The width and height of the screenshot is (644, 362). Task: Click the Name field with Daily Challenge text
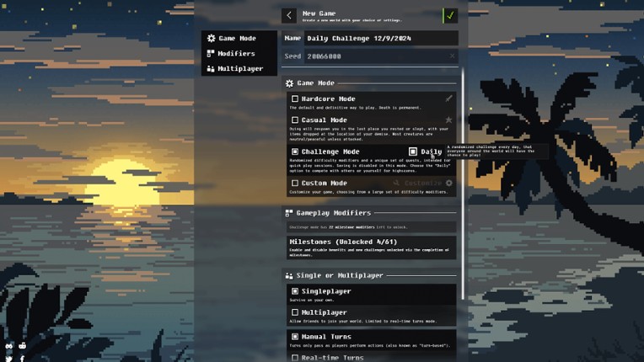[x=379, y=38]
